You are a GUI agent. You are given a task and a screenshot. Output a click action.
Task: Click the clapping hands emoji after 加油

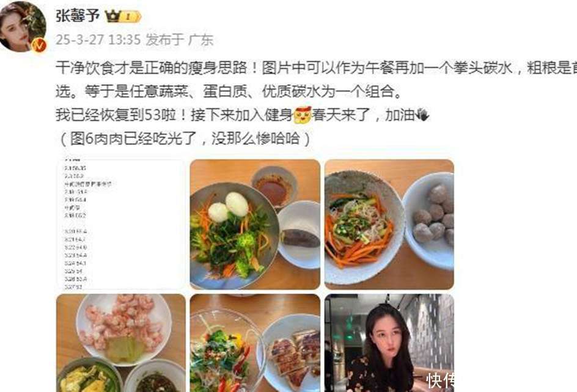coord(422,115)
